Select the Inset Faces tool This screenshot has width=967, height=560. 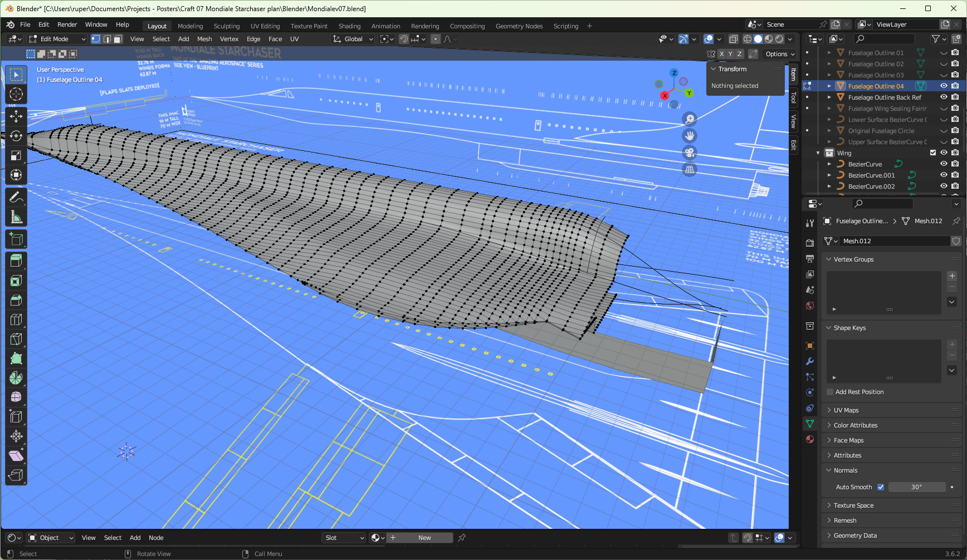click(x=16, y=281)
